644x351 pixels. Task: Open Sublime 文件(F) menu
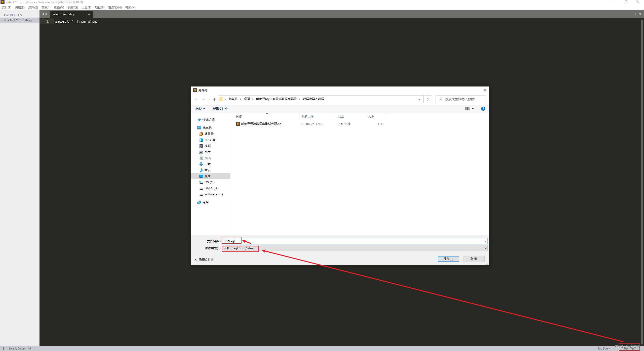pos(7,8)
